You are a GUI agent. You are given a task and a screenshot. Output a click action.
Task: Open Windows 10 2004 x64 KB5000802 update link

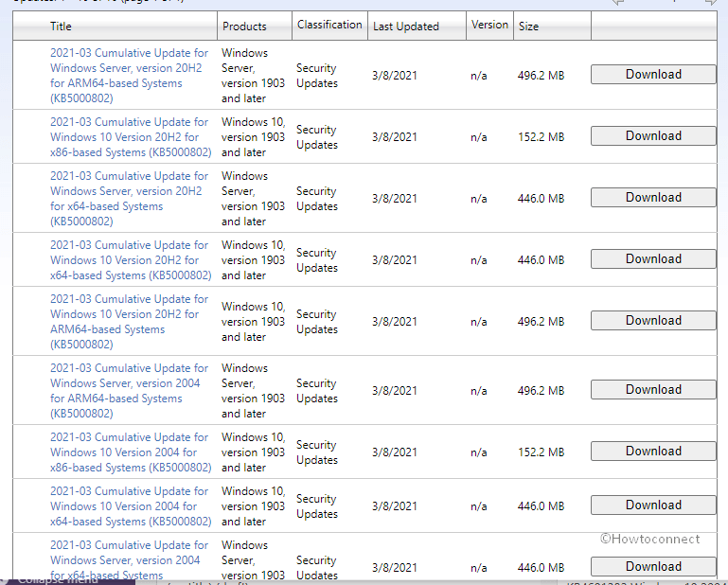point(131,506)
